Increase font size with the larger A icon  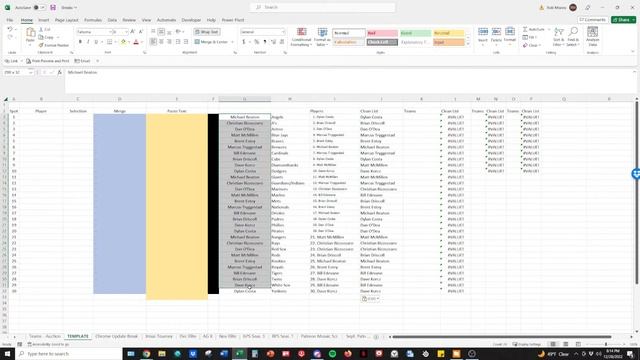point(133,31)
